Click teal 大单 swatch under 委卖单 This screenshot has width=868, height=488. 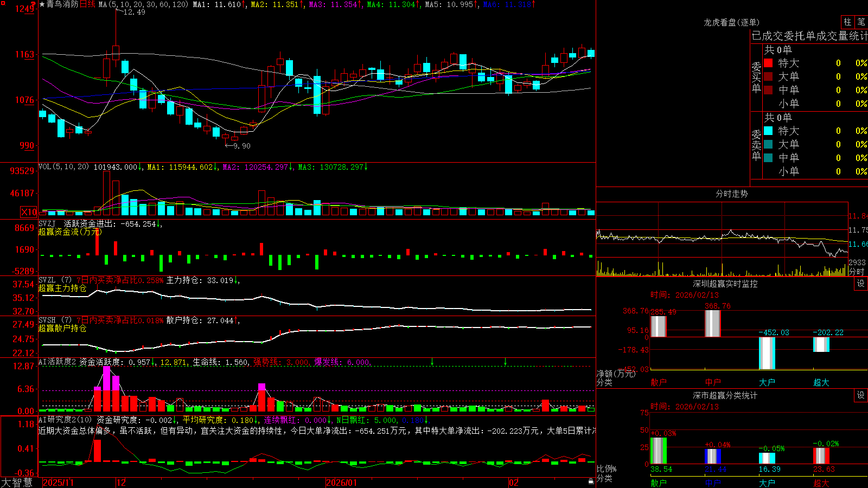point(768,144)
